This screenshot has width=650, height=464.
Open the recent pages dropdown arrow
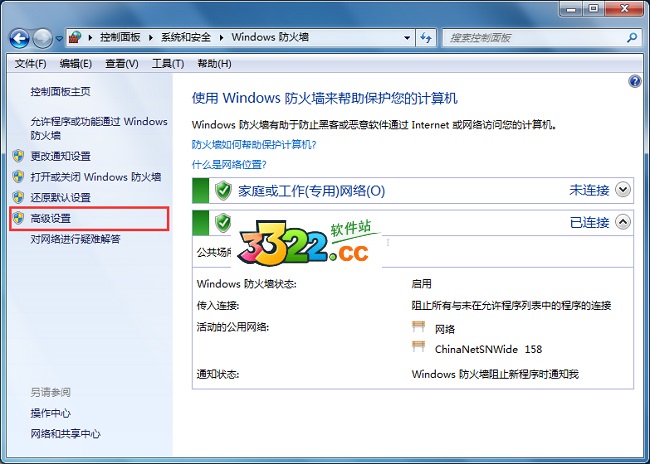point(59,39)
